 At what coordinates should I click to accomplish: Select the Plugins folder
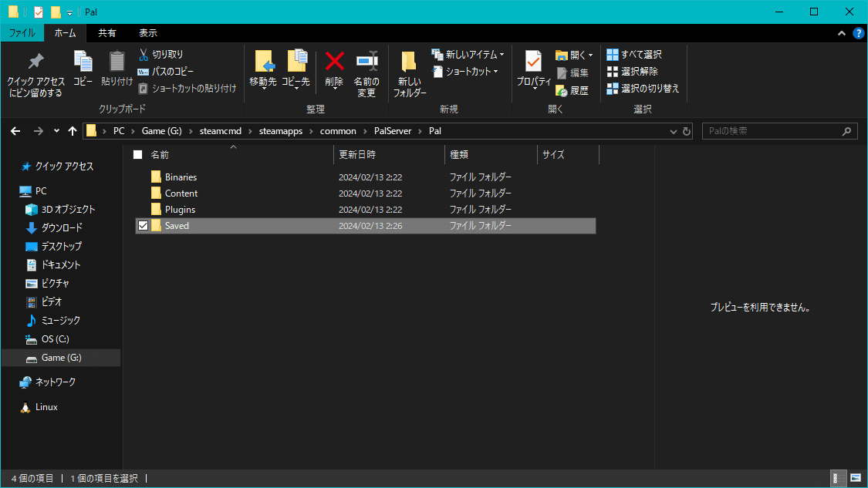366,209
